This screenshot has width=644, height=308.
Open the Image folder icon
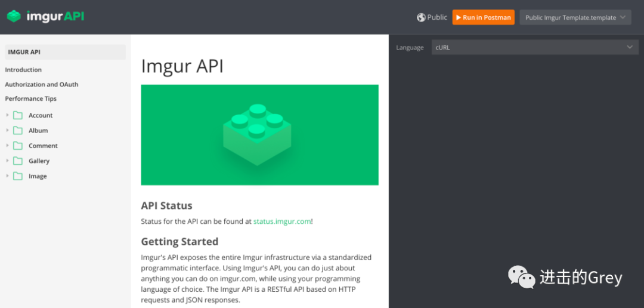[18, 176]
